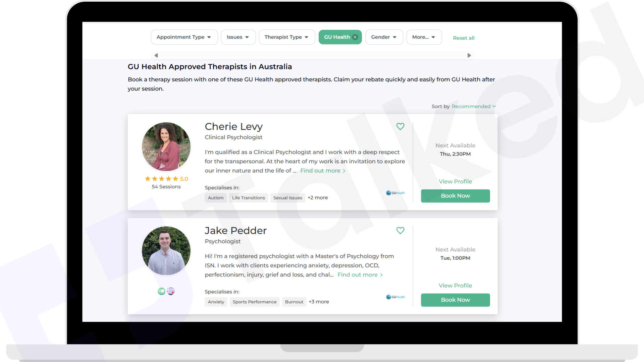Remove GU Health filter via X icon
The height and width of the screenshot is (362, 644).
click(355, 37)
